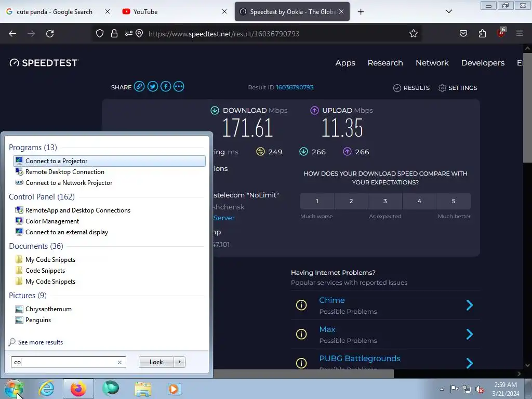532x399 pixels.
Task: Expand the PUBG Battlegrounds chevron
Action: pos(470,363)
